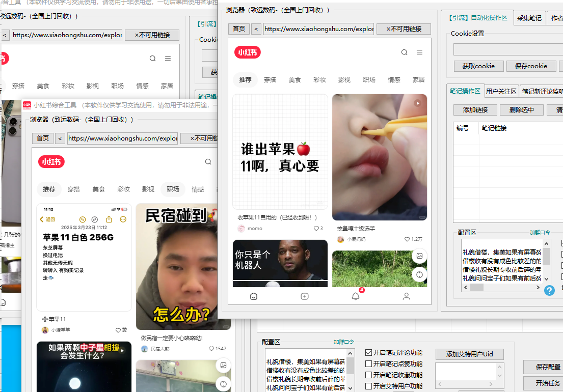Viewport: 563px width, 392px height.
Task: Click the refresh icon floating beside the classroom photo
Action: click(x=223, y=384)
